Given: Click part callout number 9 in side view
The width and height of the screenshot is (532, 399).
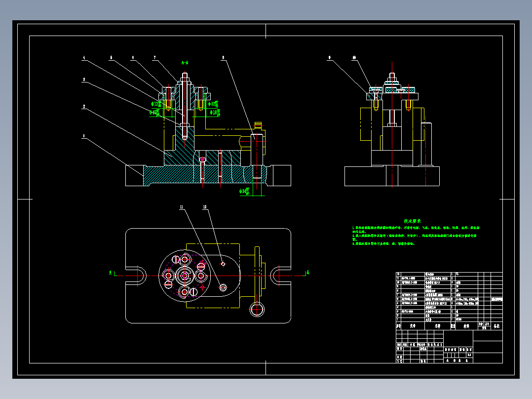Looking at the screenshot, I should [330, 58].
